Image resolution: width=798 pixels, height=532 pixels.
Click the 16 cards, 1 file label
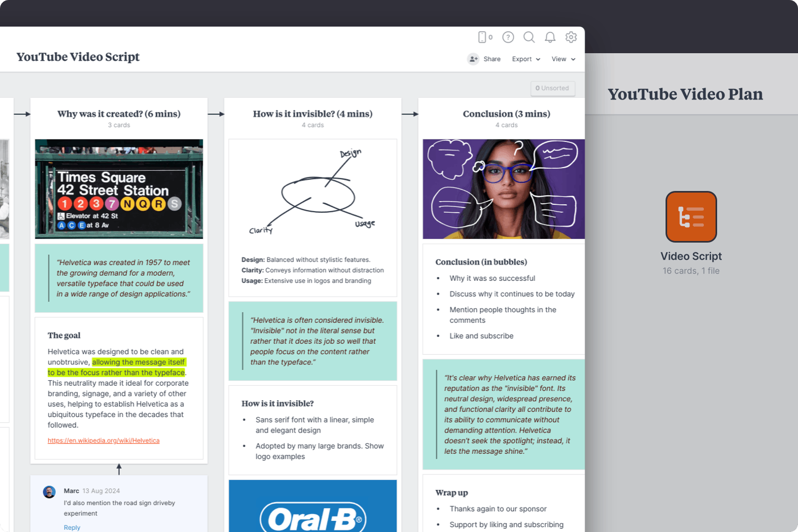coord(691,271)
